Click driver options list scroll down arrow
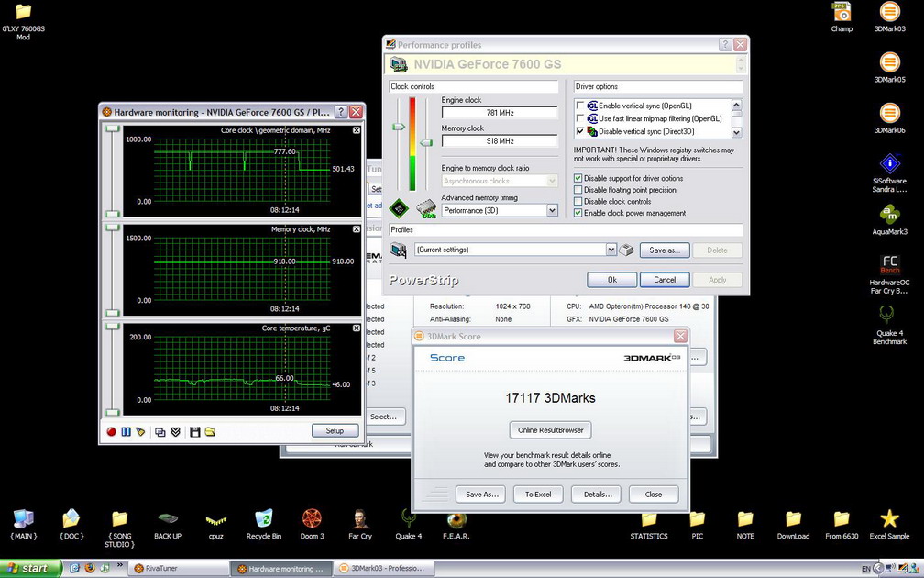 [x=737, y=133]
